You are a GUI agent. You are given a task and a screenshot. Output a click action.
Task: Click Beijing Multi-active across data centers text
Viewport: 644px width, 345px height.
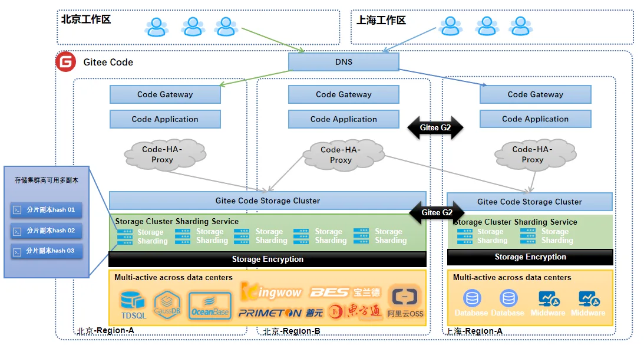173,278
